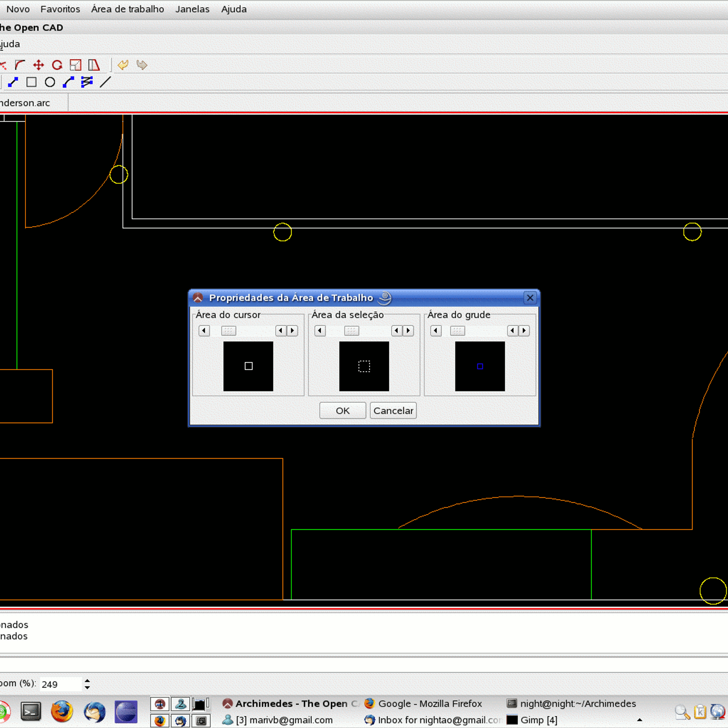Click rightmost arrow of Área do grude slider

[x=524, y=331]
